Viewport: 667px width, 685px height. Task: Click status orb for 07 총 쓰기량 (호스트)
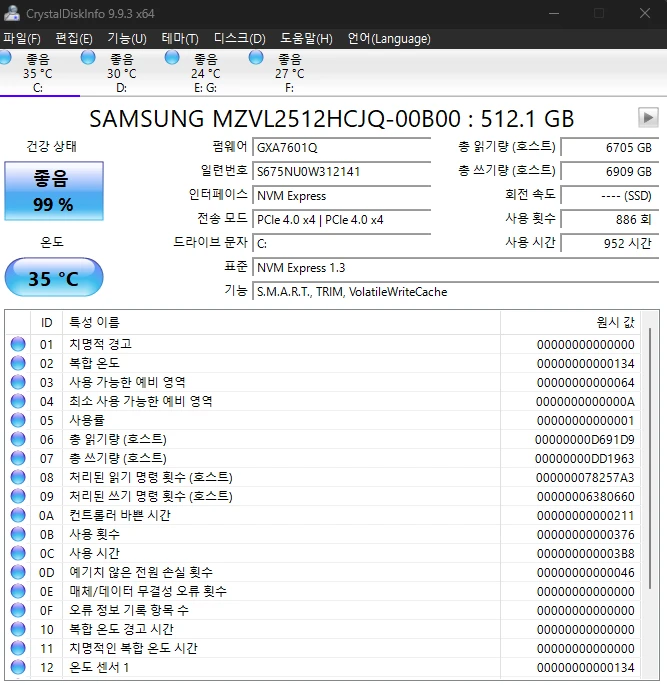18,458
